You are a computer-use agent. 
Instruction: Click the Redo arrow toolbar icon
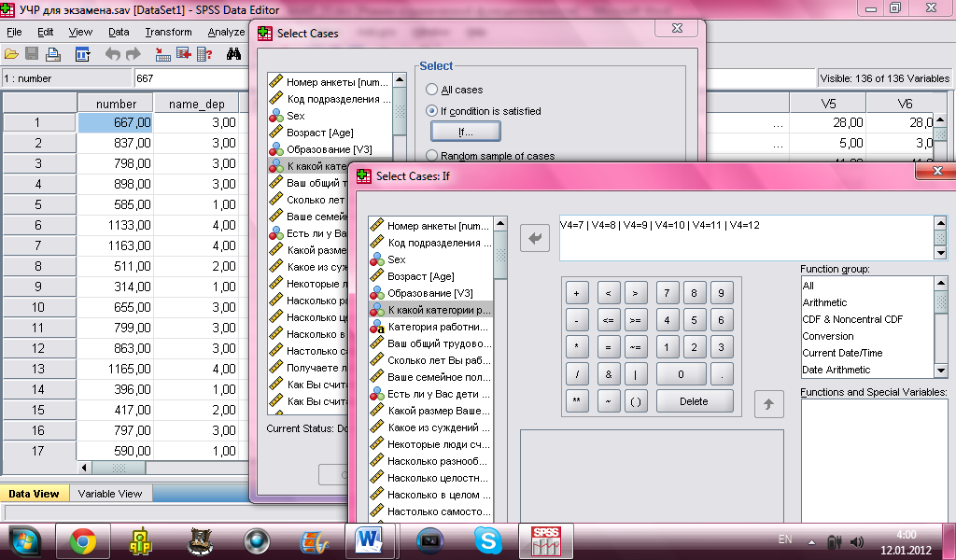133,55
